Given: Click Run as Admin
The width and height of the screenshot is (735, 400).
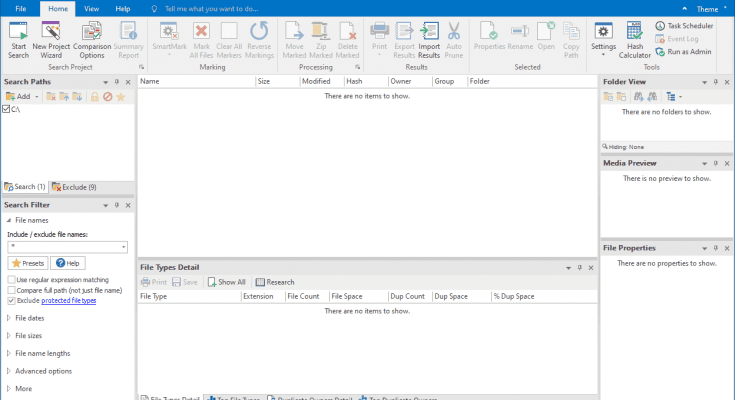Looking at the screenshot, I should (x=688, y=50).
